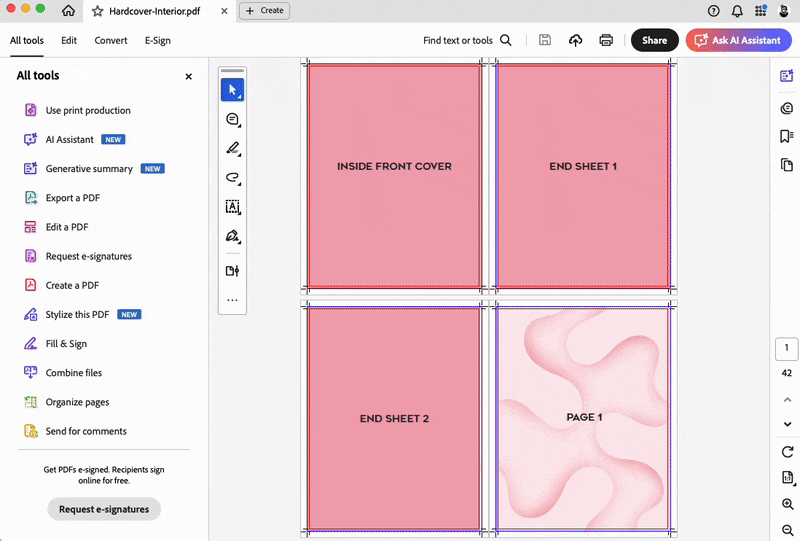Choose the Select arrow tool
The height and width of the screenshot is (541, 800).
click(x=232, y=90)
